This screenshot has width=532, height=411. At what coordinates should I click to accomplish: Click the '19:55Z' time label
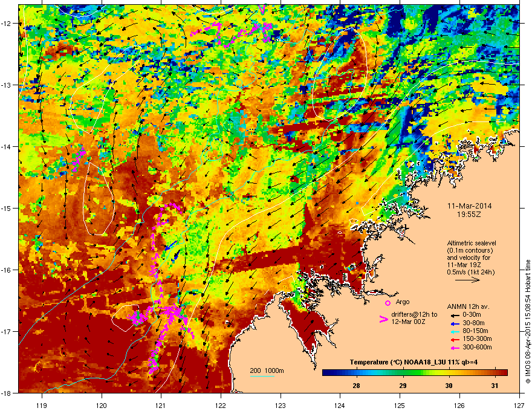pyautogui.click(x=469, y=215)
